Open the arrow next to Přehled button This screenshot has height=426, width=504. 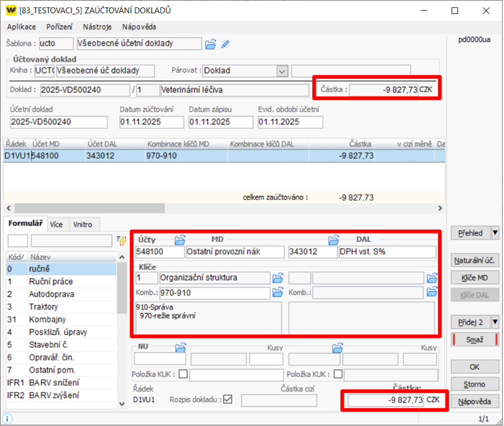pyautogui.click(x=495, y=233)
